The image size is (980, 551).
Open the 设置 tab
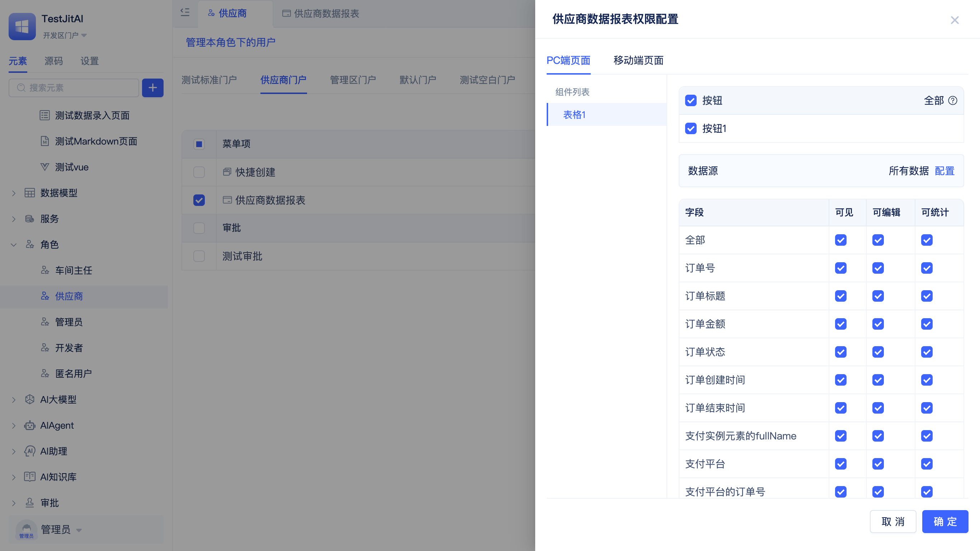pyautogui.click(x=89, y=61)
